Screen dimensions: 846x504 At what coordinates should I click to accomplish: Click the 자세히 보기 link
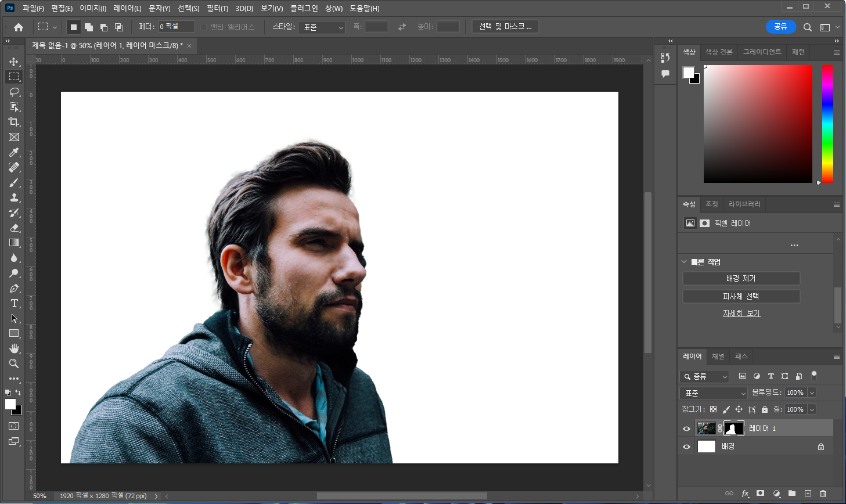pyautogui.click(x=741, y=314)
